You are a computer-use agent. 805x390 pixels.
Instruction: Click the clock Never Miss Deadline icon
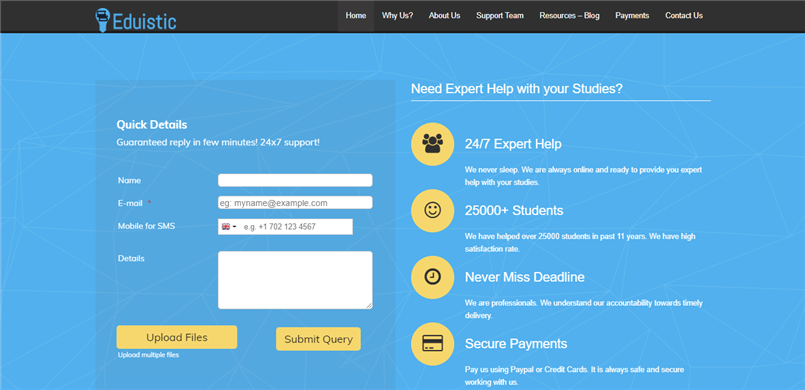432,277
